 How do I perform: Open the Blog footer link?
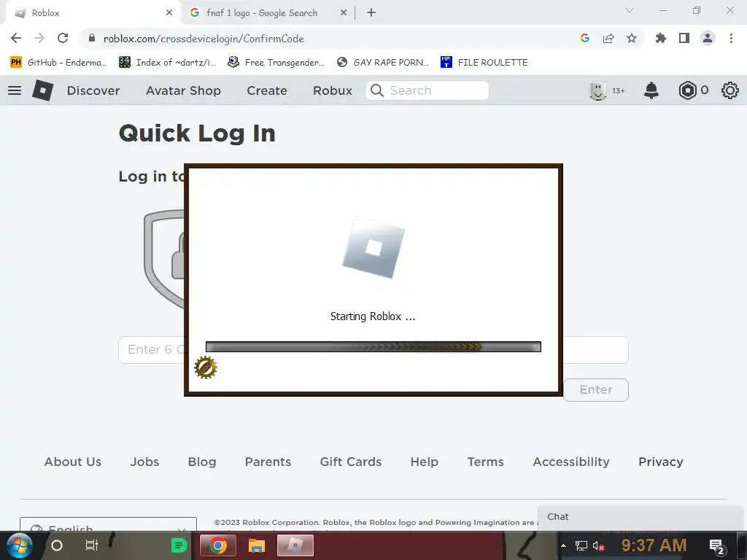pos(202,462)
